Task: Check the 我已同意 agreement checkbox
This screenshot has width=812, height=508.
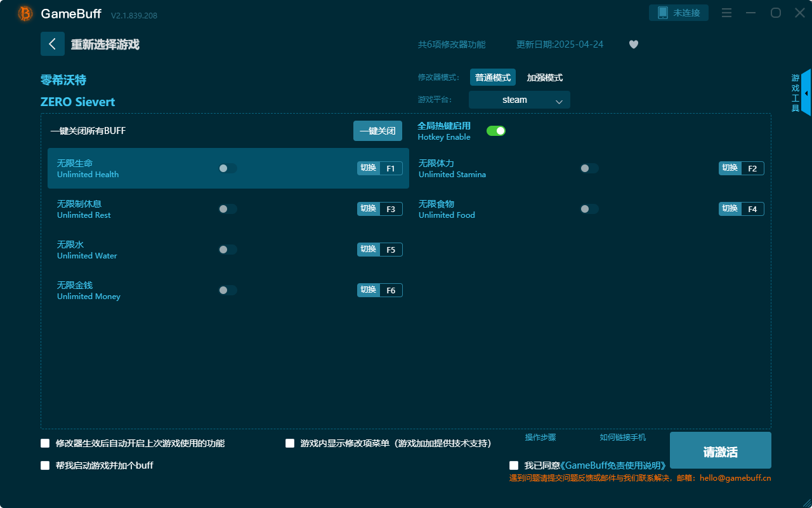Action: pos(514,465)
